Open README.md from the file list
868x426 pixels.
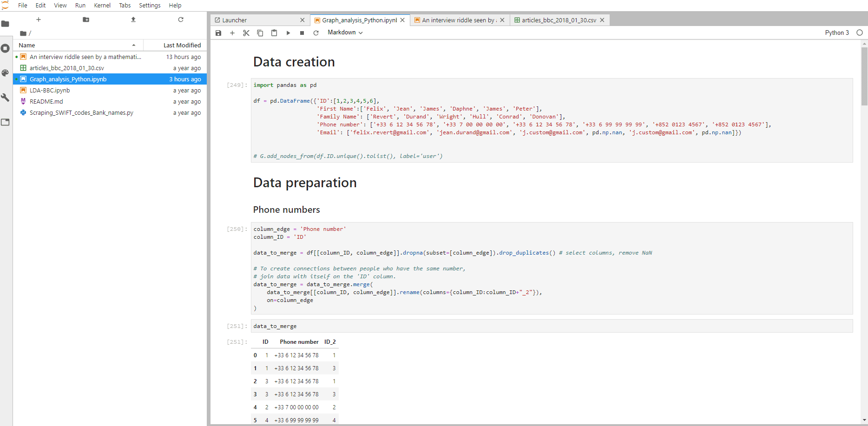[x=46, y=101]
